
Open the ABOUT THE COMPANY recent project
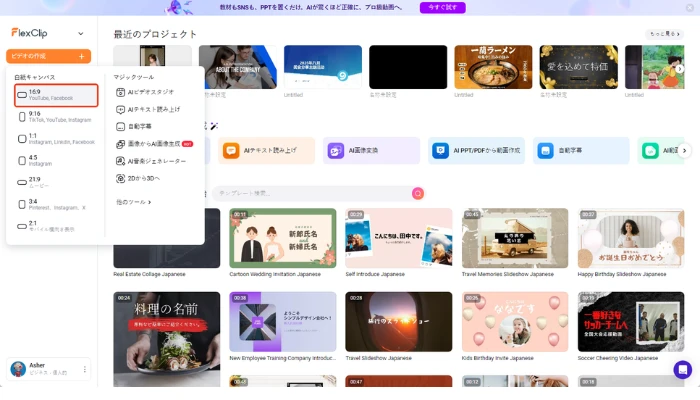tap(238, 67)
